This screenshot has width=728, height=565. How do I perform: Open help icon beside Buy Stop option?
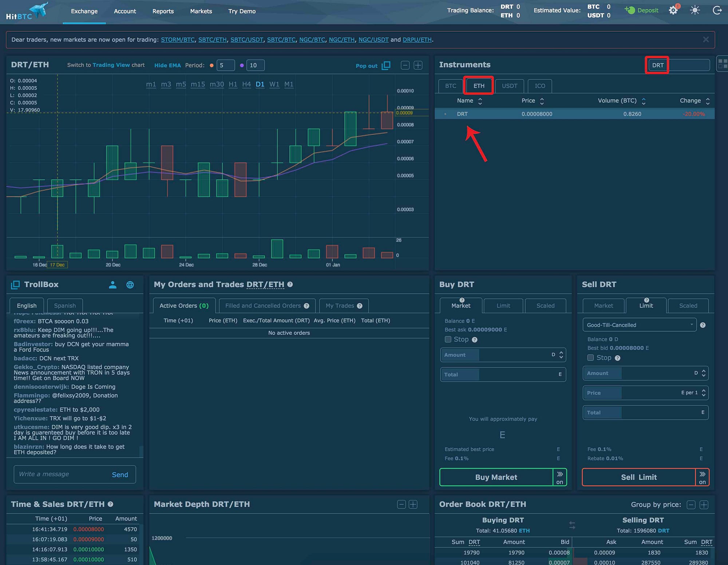(x=475, y=340)
